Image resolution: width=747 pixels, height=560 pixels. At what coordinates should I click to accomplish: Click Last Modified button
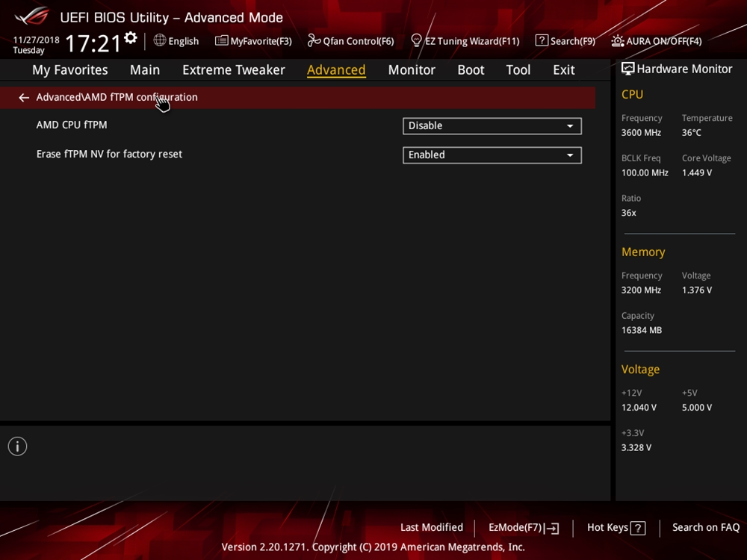[x=432, y=528]
